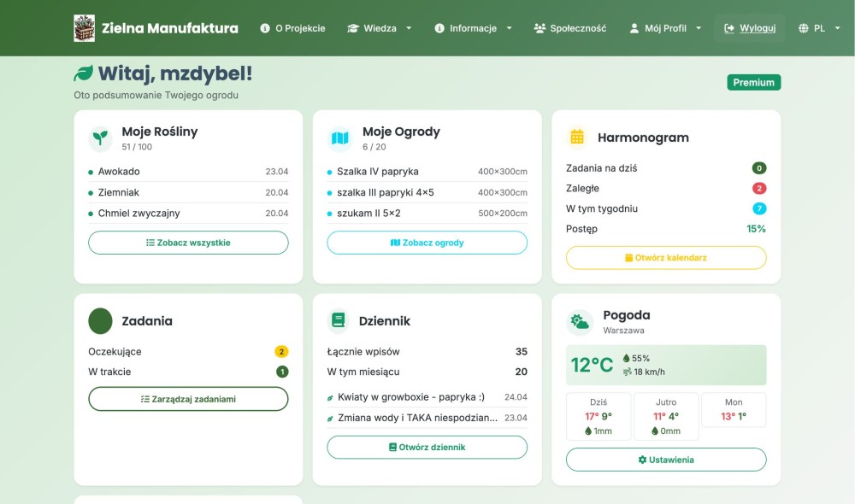855x504 pixels.
Task: Click the Zielna Manufaktura brand title
Action: 170,28
